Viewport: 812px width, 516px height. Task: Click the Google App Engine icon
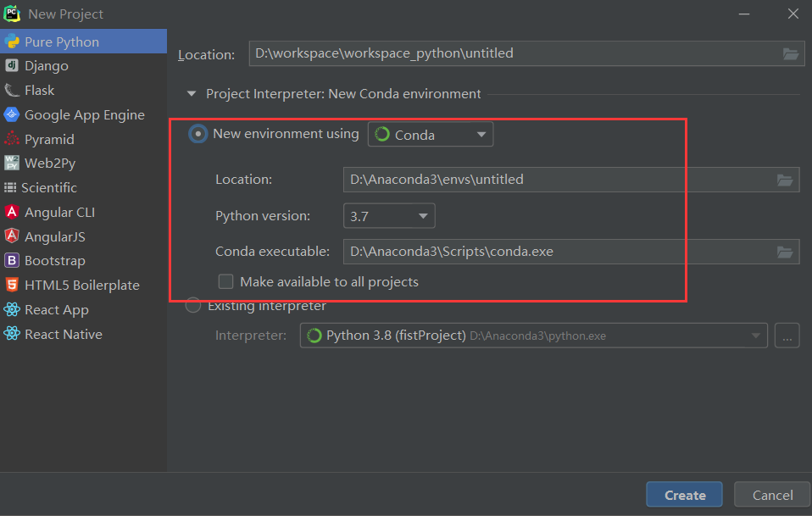point(11,114)
